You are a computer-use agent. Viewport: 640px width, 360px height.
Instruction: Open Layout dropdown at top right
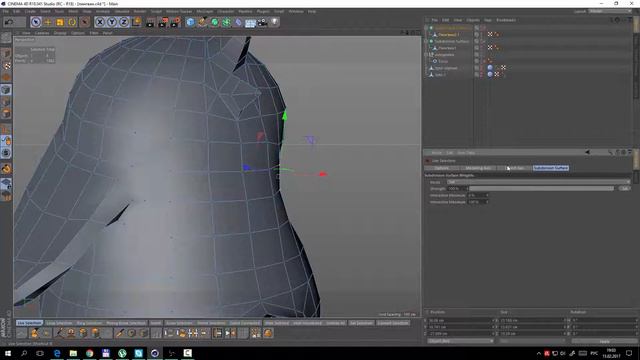pyautogui.click(x=610, y=11)
